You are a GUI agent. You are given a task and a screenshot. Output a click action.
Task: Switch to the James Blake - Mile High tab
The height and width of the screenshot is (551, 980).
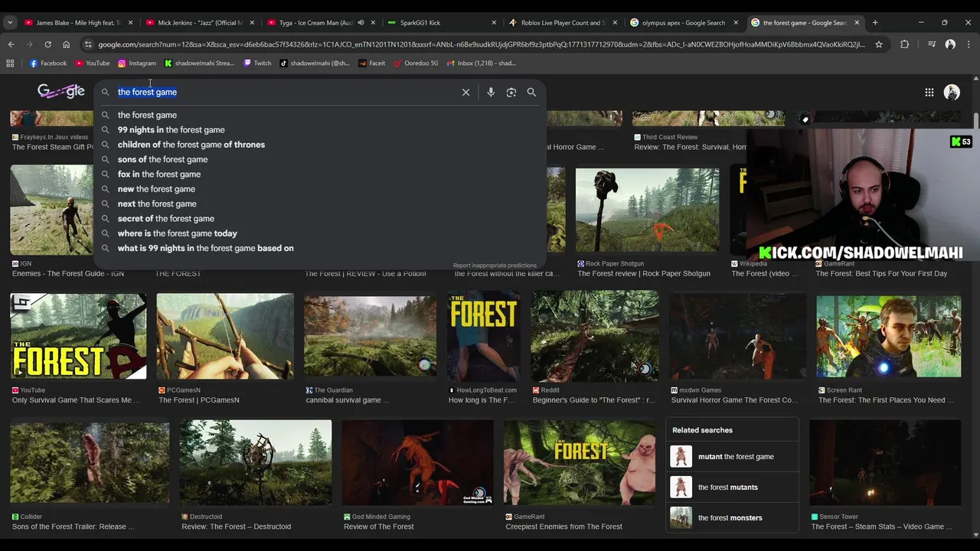point(78,23)
